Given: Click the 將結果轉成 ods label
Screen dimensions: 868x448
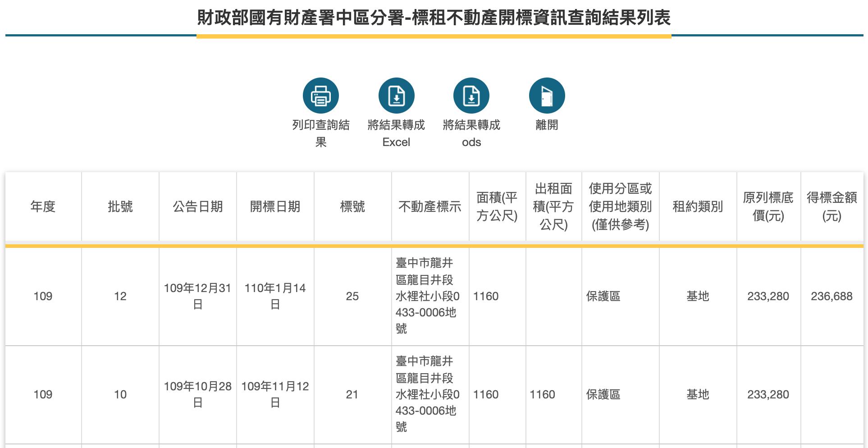Looking at the screenshot, I should [x=471, y=133].
